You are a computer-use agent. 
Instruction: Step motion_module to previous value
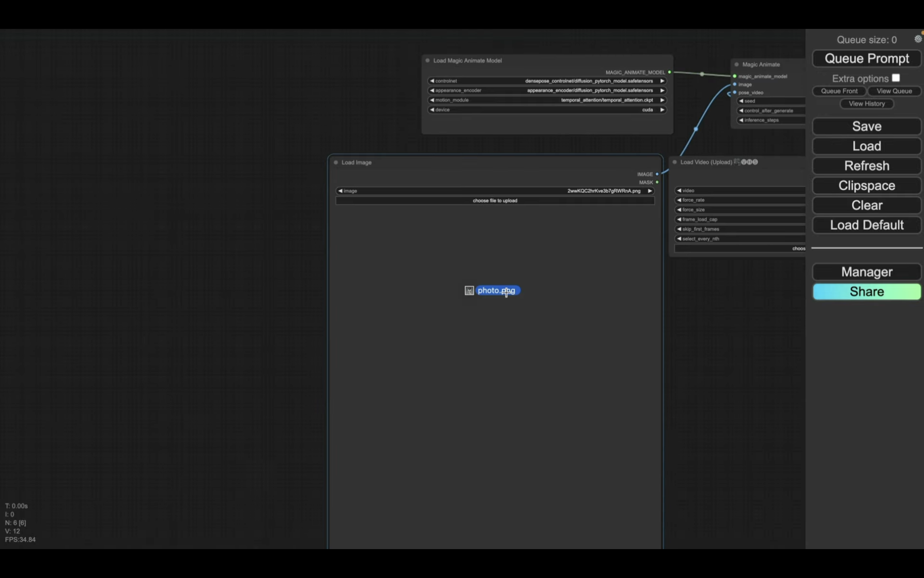432,100
